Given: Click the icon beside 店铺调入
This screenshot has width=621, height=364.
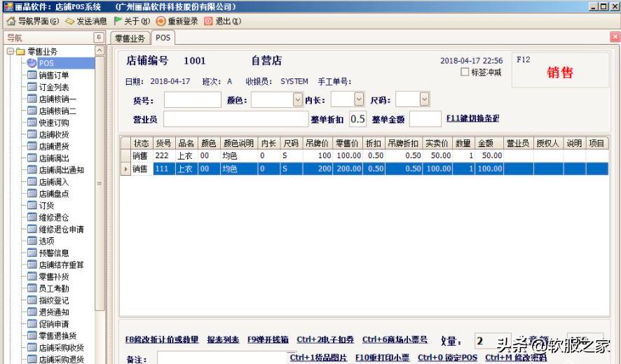Looking at the screenshot, I should point(32,182).
